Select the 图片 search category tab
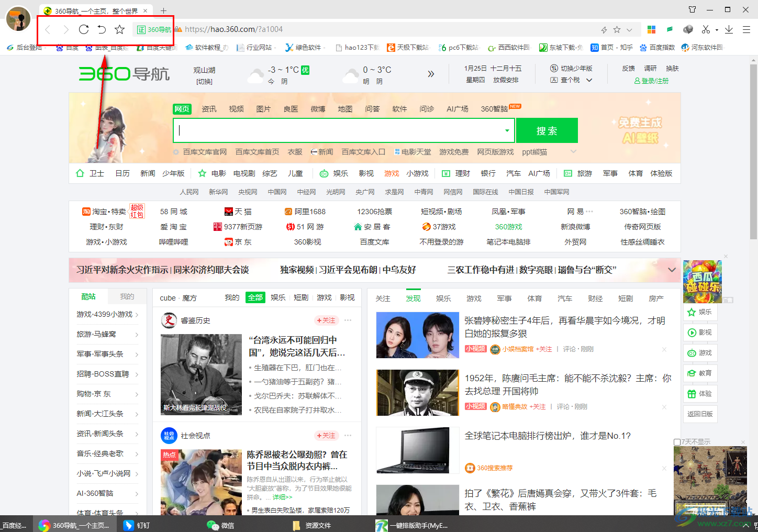Screen dimensions: 758x532 pos(263,109)
